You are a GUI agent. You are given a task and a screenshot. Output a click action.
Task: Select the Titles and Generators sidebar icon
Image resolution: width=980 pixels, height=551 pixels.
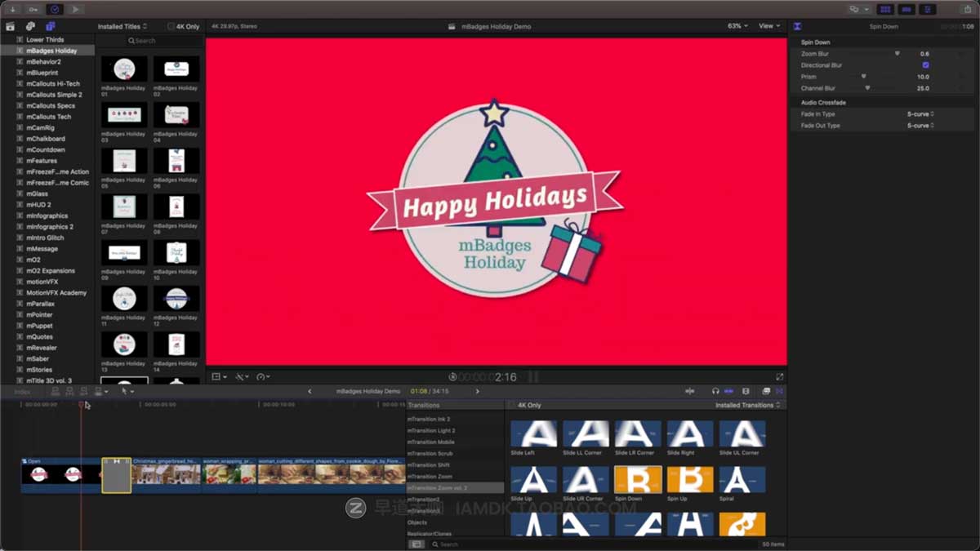click(50, 26)
